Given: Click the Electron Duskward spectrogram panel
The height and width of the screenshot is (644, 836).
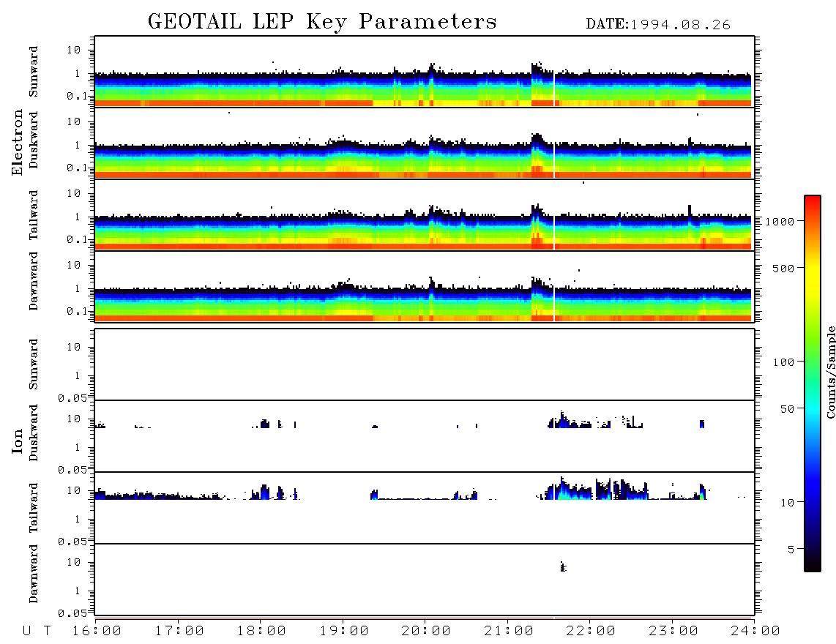Looking at the screenshot, I should pos(425,143).
